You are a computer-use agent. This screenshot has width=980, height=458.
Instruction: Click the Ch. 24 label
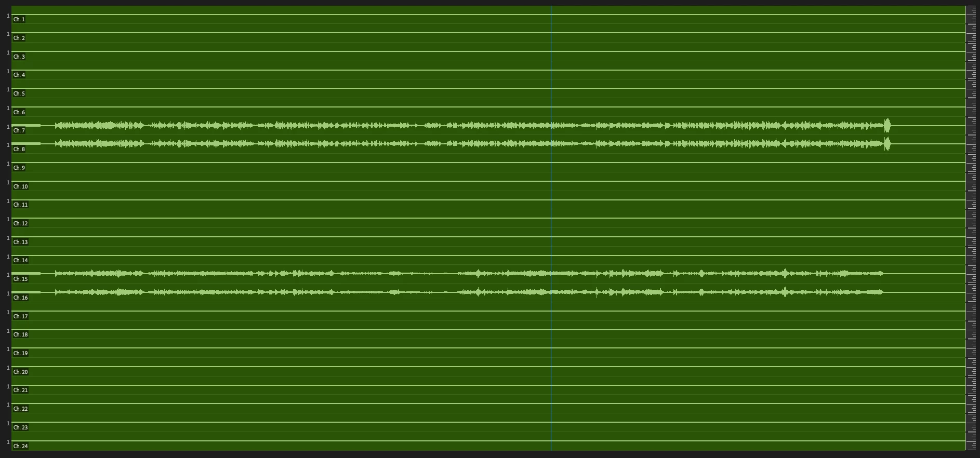(x=21, y=447)
